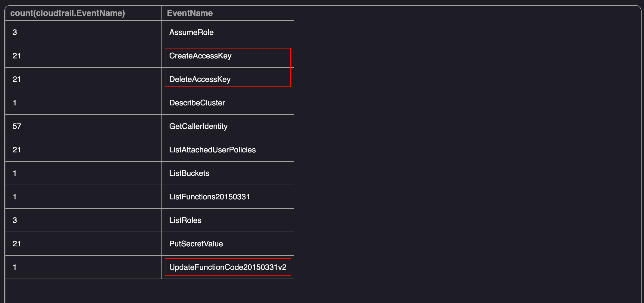Click the count value 57
644x303 pixels.
click(x=17, y=127)
